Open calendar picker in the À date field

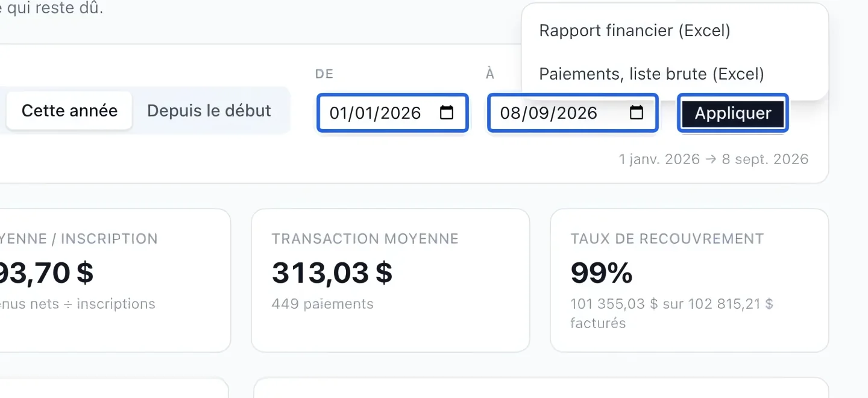(x=637, y=113)
